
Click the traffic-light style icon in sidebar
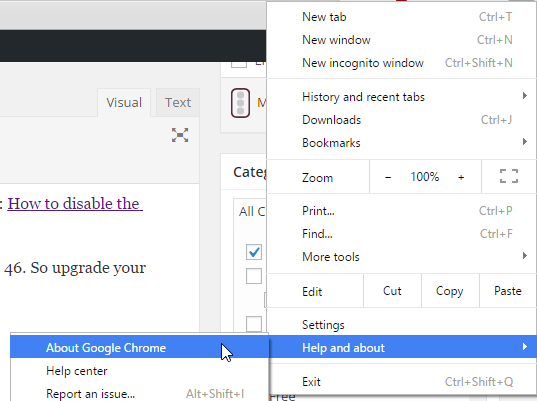[240, 103]
